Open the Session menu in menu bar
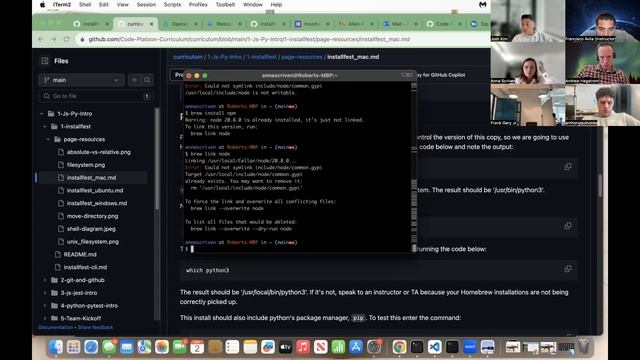The height and width of the screenshot is (360, 640). coord(146,4)
